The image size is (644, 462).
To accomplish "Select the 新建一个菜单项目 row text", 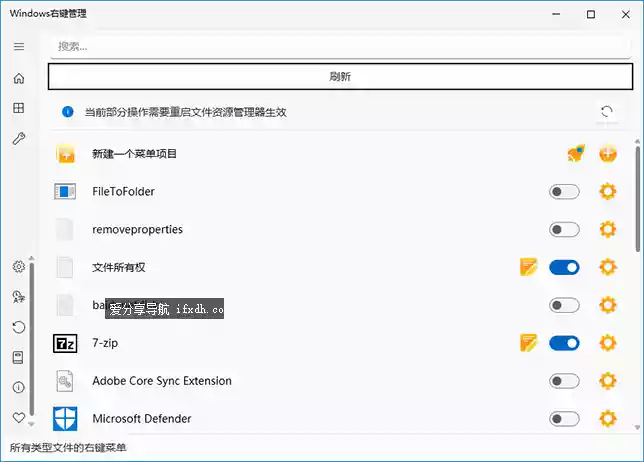I will [134, 154].
